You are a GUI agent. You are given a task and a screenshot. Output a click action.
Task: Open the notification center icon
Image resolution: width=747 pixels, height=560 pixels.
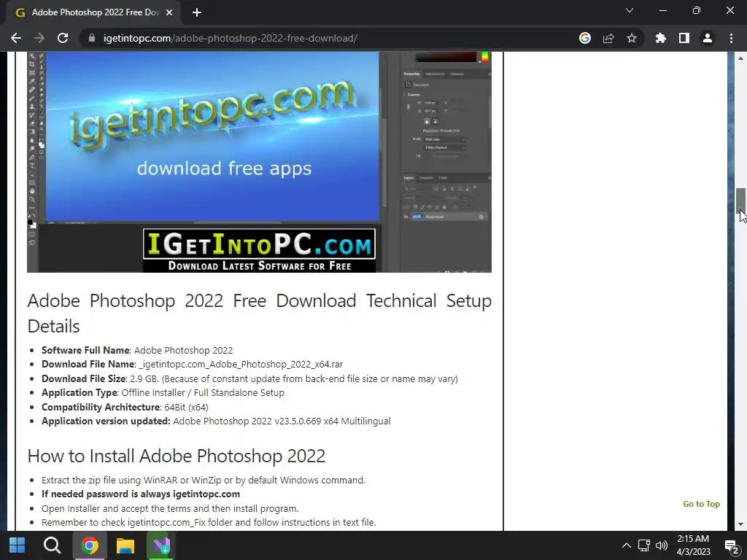pos(732,547)
